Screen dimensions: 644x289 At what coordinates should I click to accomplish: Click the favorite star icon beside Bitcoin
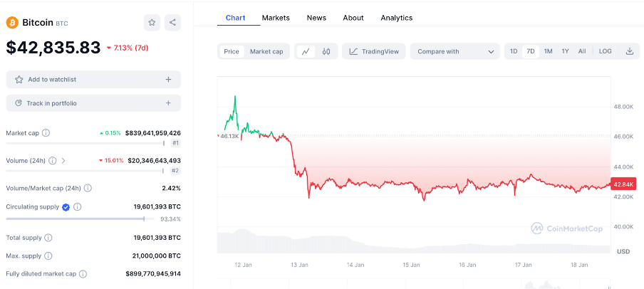tap(152, 23)
